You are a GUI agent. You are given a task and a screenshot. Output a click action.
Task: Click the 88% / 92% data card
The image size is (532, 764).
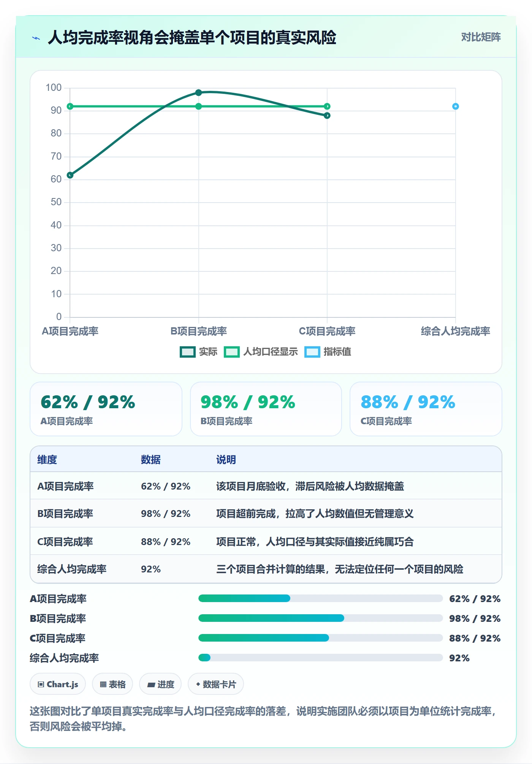tap(426, 409)
